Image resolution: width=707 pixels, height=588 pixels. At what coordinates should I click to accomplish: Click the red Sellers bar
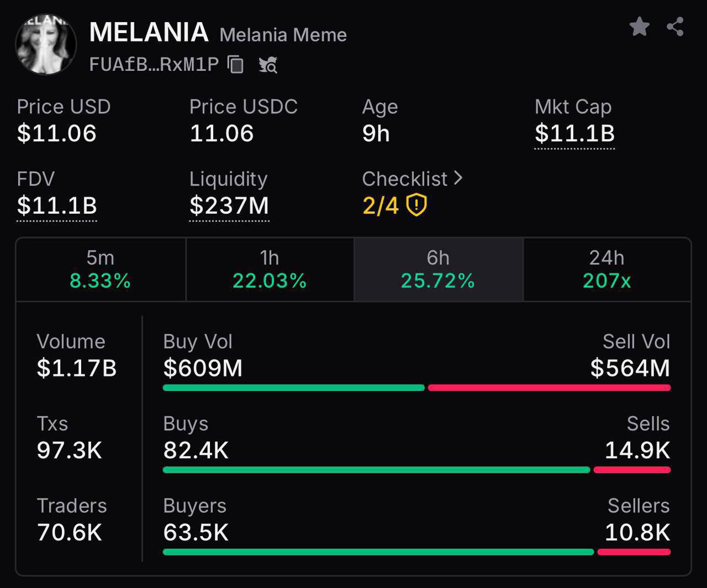[634, 552]
